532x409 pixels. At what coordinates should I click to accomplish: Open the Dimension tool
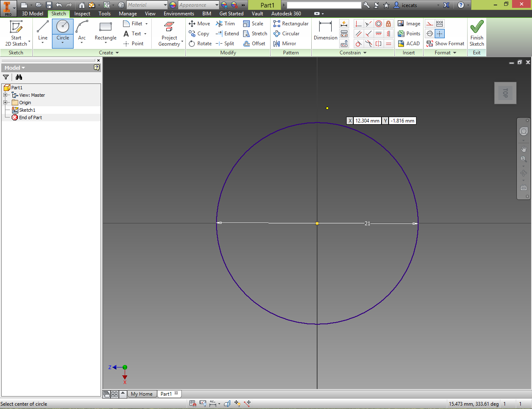click(325, 33)
